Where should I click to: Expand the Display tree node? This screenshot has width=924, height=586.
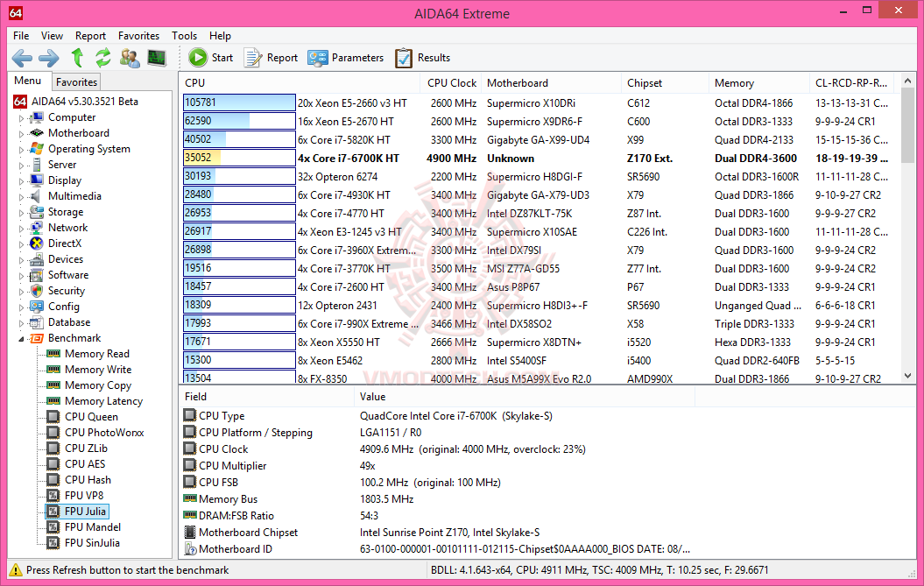click(21, 181)
